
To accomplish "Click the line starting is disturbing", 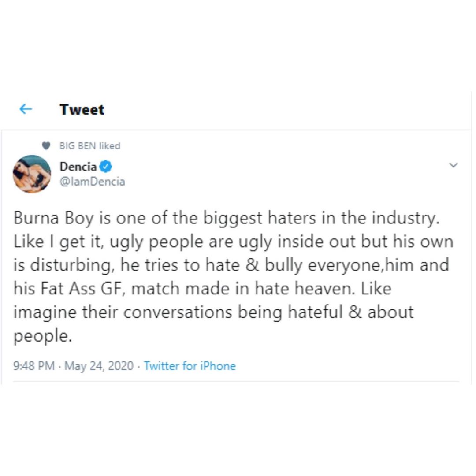I will pos(231,265).
